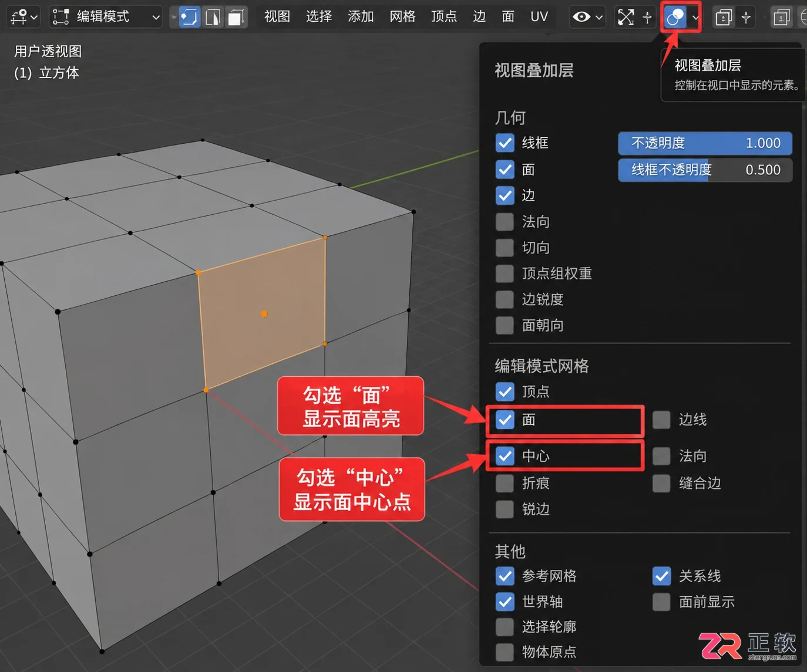Viewport: 807px width, 672px height.
Task: Uncheck the 线框 geometry checkbox
Action: [x=505, y=143]
